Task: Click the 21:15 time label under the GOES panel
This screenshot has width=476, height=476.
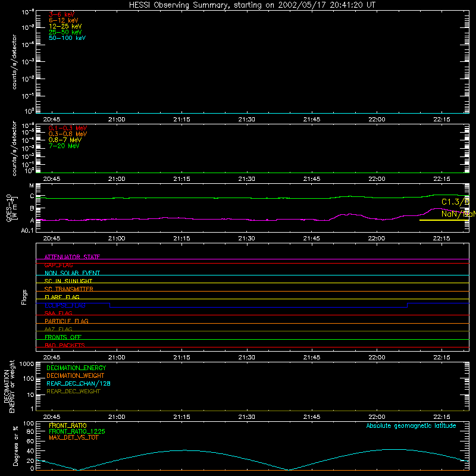Action: click(x=181, y=239)
